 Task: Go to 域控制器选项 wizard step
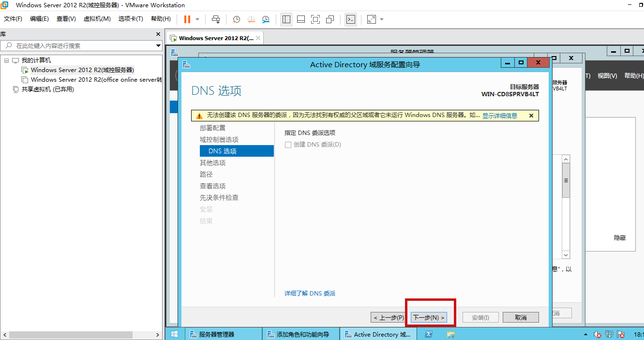pos(219,139)
